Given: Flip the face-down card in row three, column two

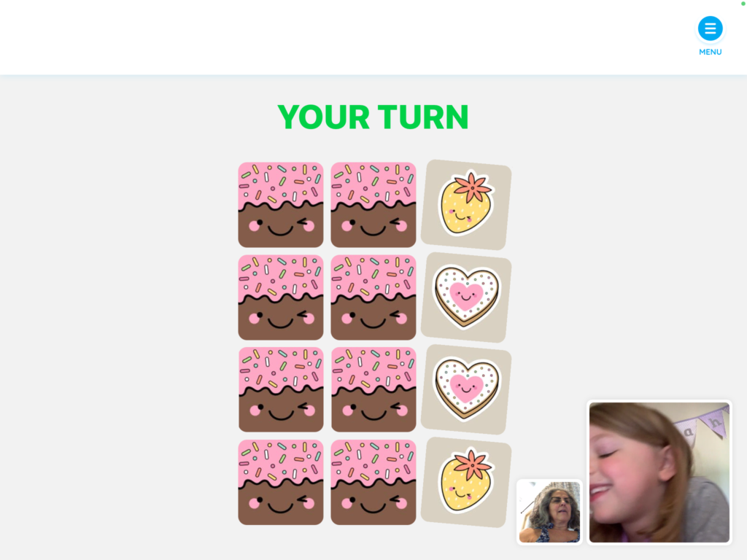Looking at the screenshot, I should tap(373, 389).
